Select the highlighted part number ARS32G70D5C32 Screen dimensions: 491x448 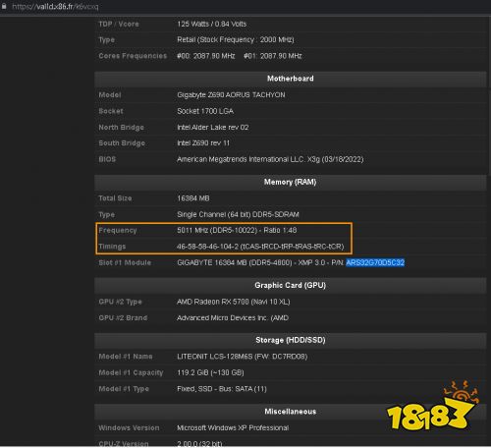(x=375, y=262)
